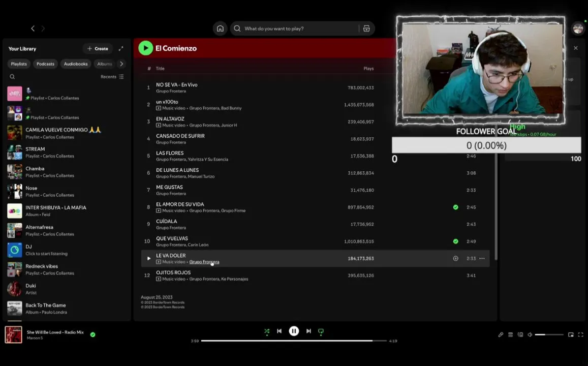Click the now playing album cover

(x=14, y=334)
